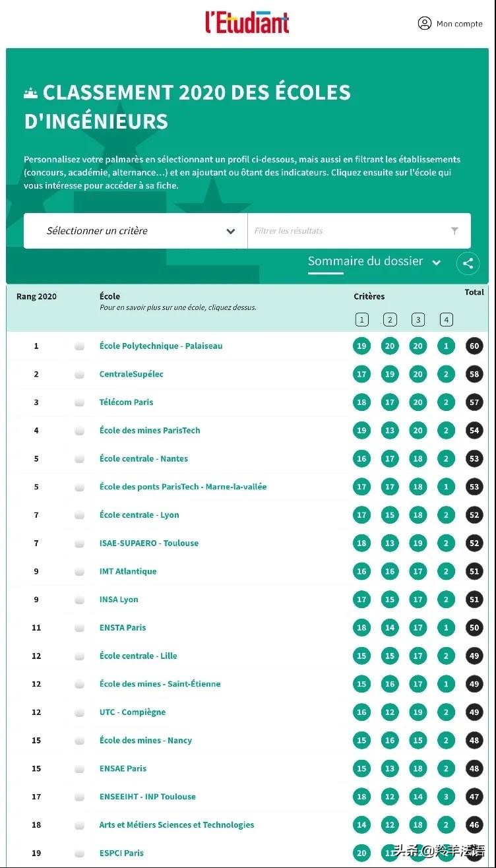The image size is (496, 868).
Task: Toggle the Télécom Paris row checkbox
Action: (79, 402)
